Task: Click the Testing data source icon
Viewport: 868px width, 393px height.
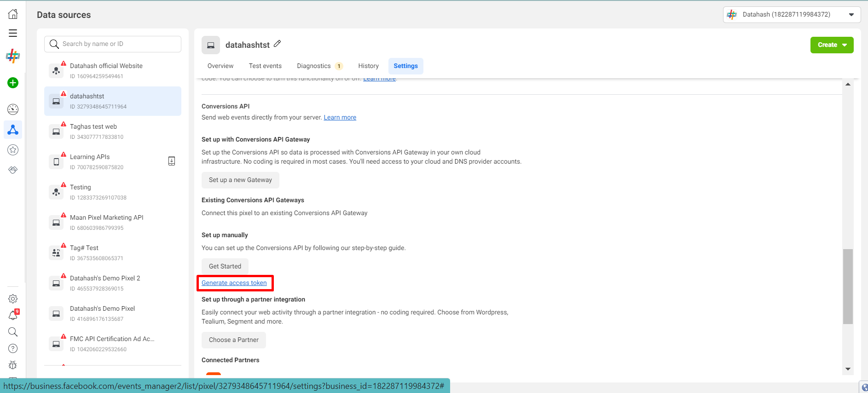Action: (56, 192)
